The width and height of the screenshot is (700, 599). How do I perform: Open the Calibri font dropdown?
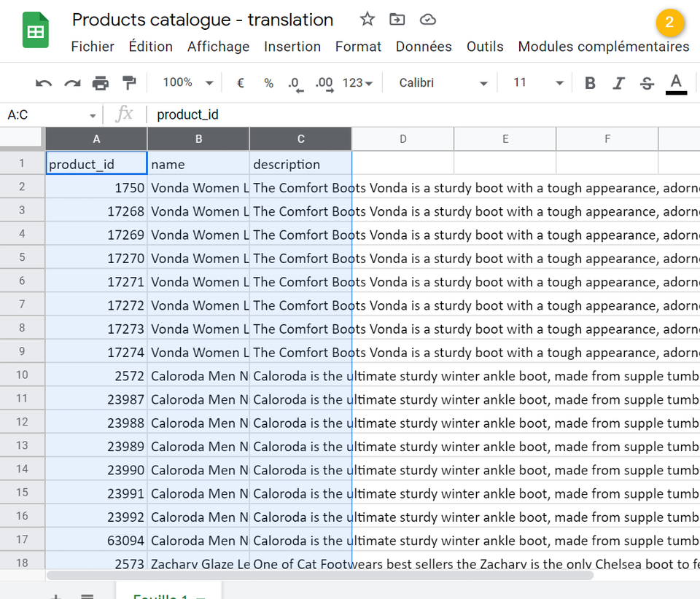click(443, 82)
